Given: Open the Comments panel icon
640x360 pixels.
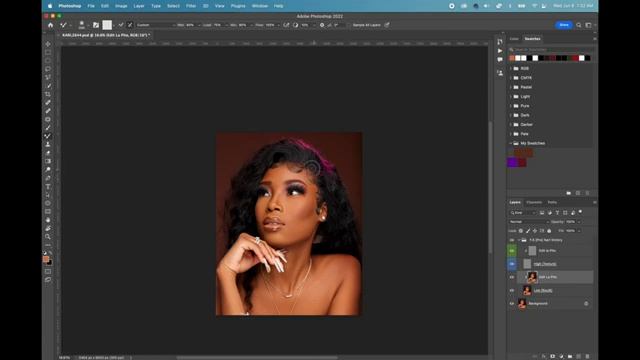Looking at the screenshot, I should coord(500,60).
